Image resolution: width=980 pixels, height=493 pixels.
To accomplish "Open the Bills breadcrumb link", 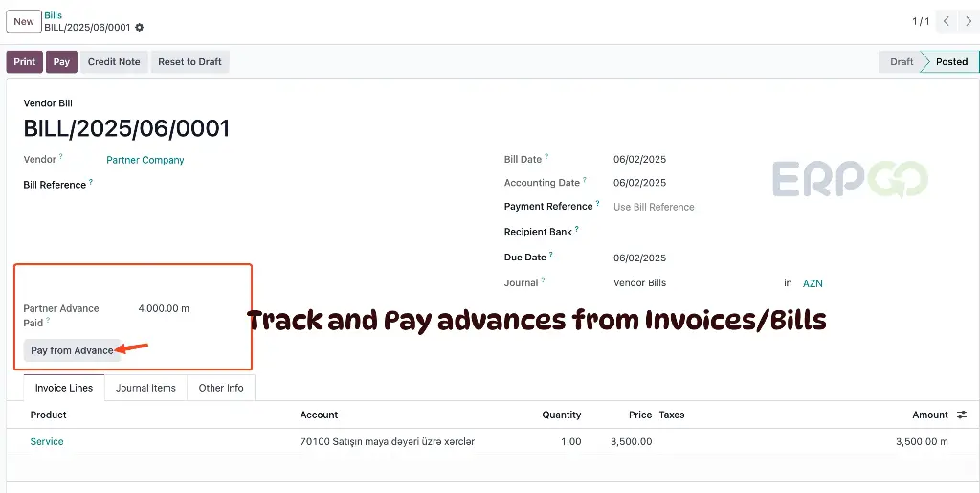I will tap(54, 15).
